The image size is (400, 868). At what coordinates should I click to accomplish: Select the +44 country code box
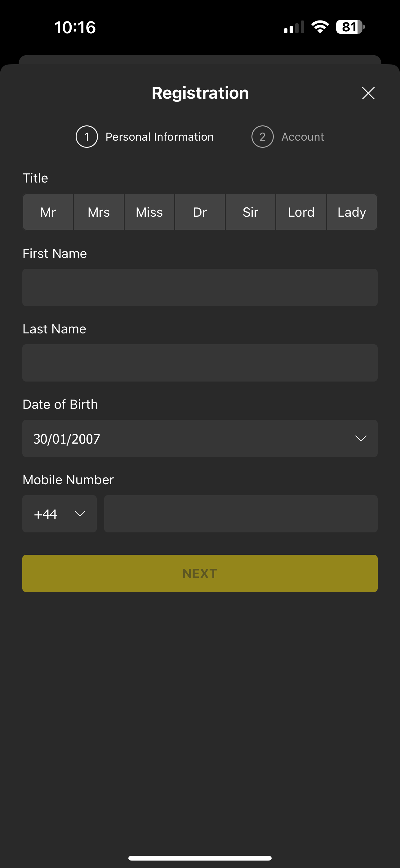(x=59, y=514)
